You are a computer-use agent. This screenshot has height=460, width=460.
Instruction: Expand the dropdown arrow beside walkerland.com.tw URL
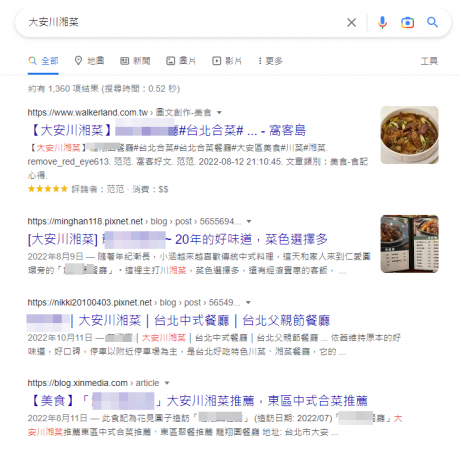coord(219,113)
